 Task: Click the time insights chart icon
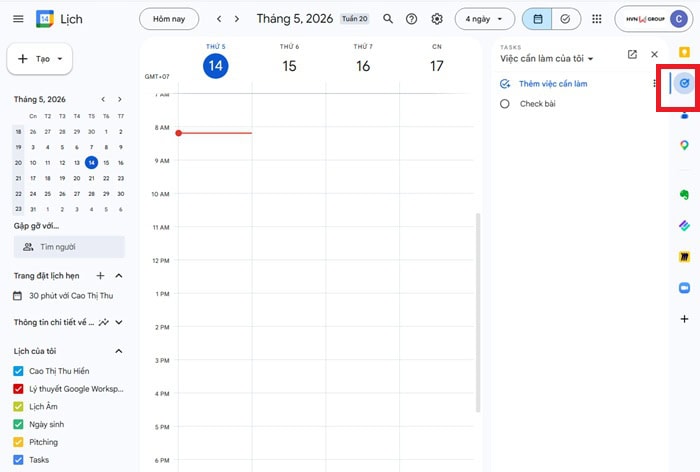(104, 322)
